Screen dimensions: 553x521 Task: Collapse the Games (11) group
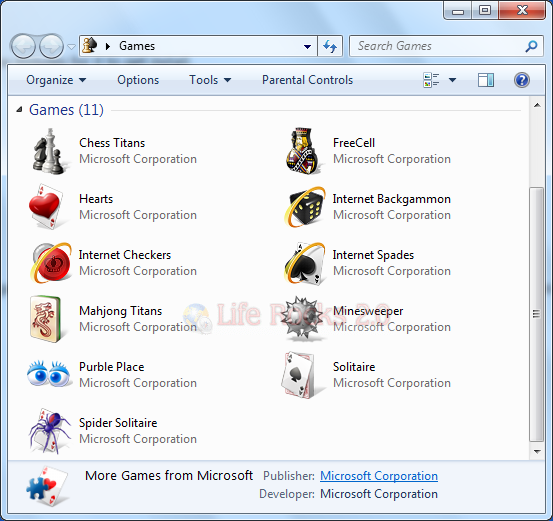point(19,110)
